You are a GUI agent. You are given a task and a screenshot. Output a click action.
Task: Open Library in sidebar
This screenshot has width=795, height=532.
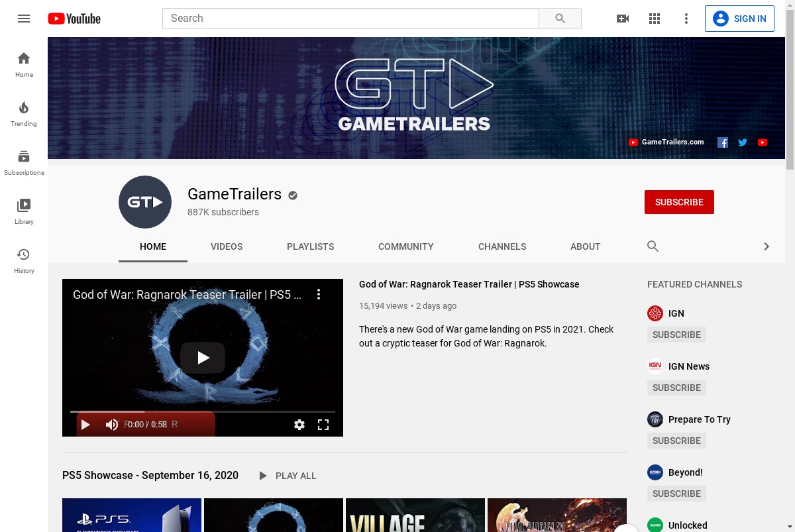24,211
